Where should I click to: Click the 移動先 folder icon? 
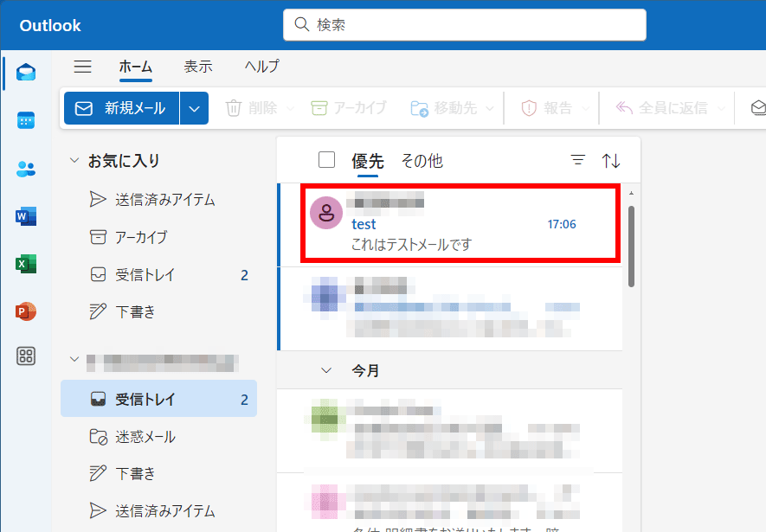[419, 108]
